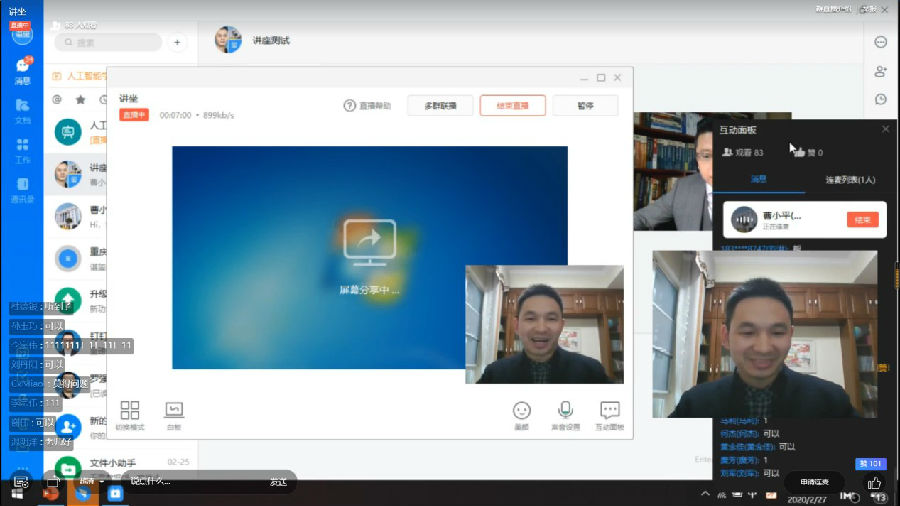Screen dimensions: 900x506
Task: Open the 美颜 beauty filter icon
Action: (x=521, y=415)
